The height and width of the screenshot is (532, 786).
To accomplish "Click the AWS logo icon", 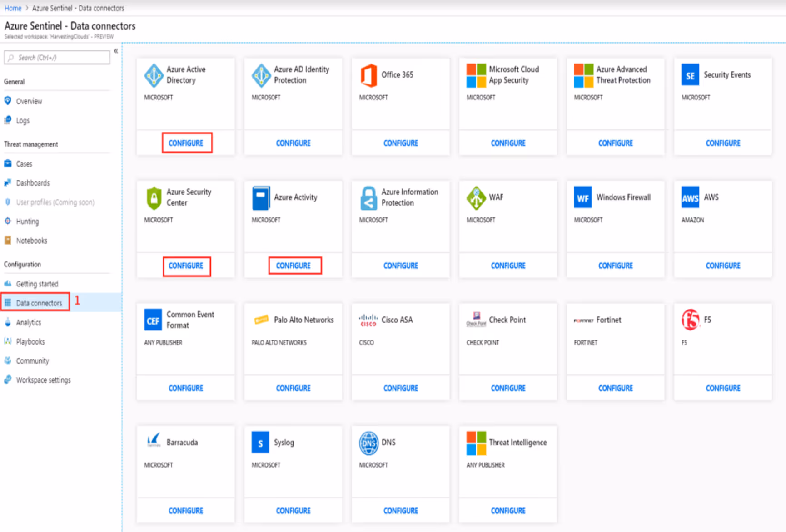I will point(690,197).
